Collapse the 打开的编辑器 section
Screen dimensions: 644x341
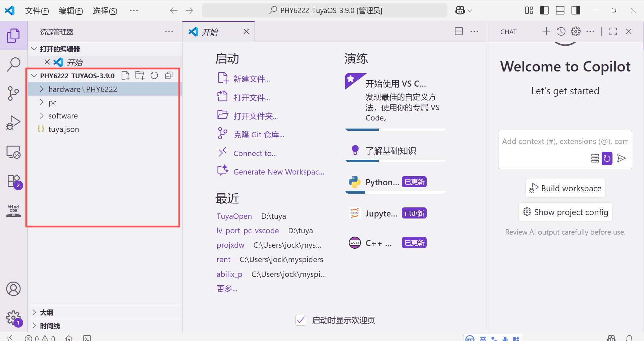click(x=34, y=49)
